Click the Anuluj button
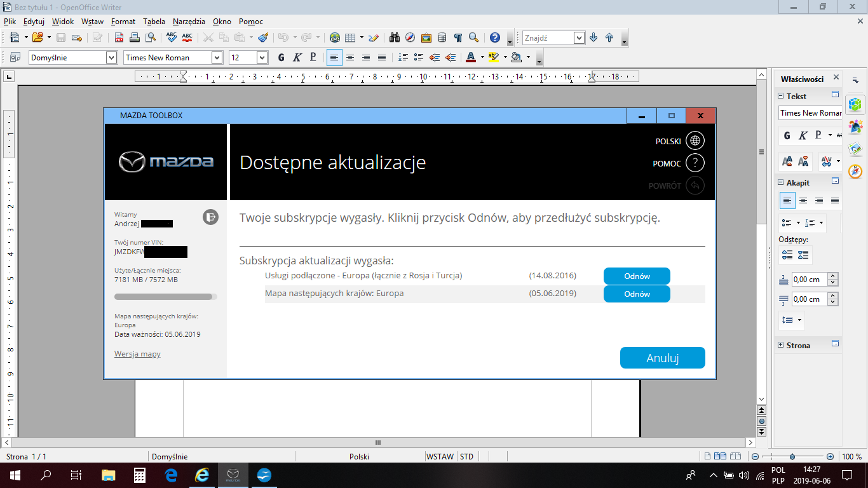Screen dimensions: 868x488 pyautogui.click(x=662, y=358)
